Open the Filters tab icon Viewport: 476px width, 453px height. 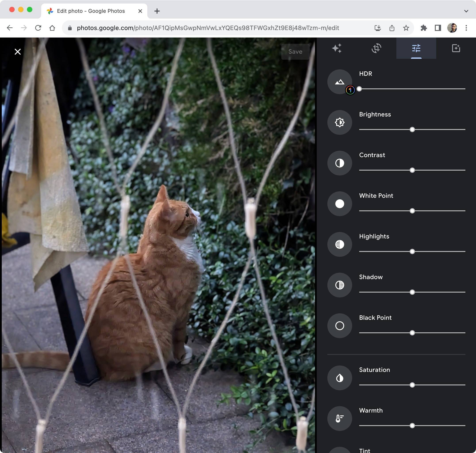tap(456, 48)
